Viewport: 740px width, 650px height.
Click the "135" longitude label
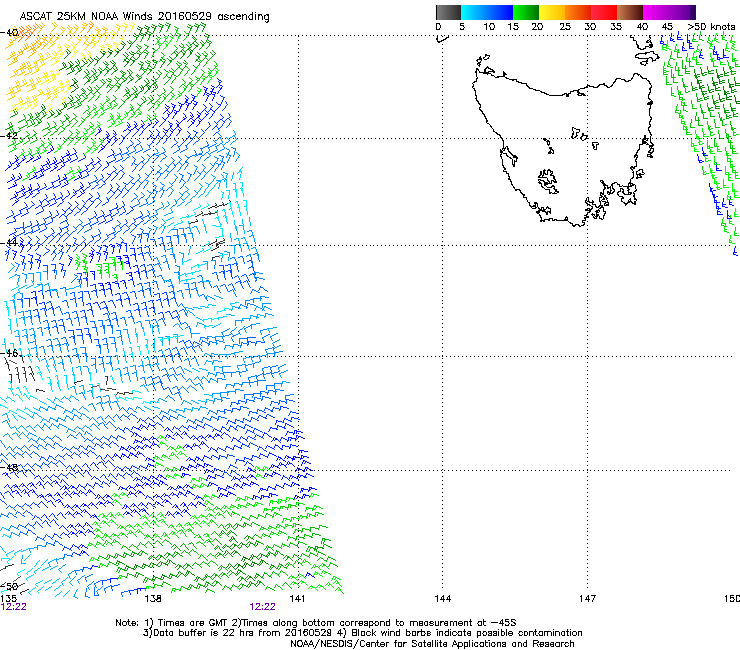(x=8, y=599)
